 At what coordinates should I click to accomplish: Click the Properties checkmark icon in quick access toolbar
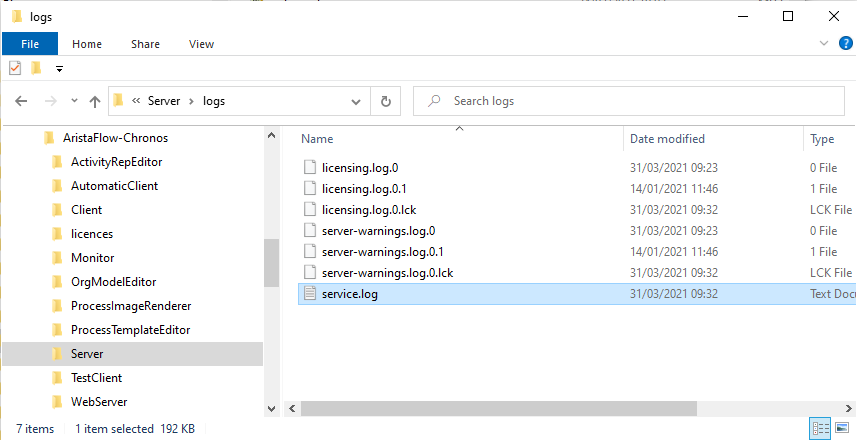point(15,68)
